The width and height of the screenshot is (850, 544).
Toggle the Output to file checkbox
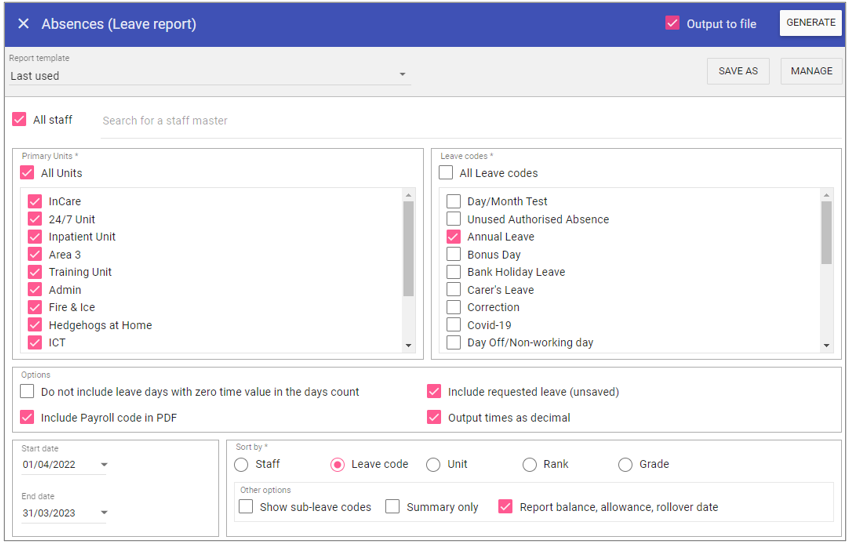673,24
